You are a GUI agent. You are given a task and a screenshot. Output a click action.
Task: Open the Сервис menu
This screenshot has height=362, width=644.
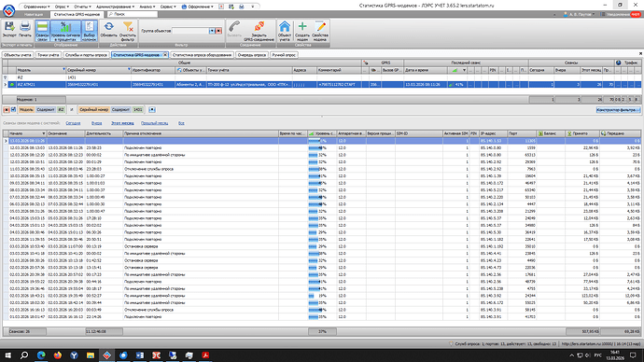(x=168, y=7)
